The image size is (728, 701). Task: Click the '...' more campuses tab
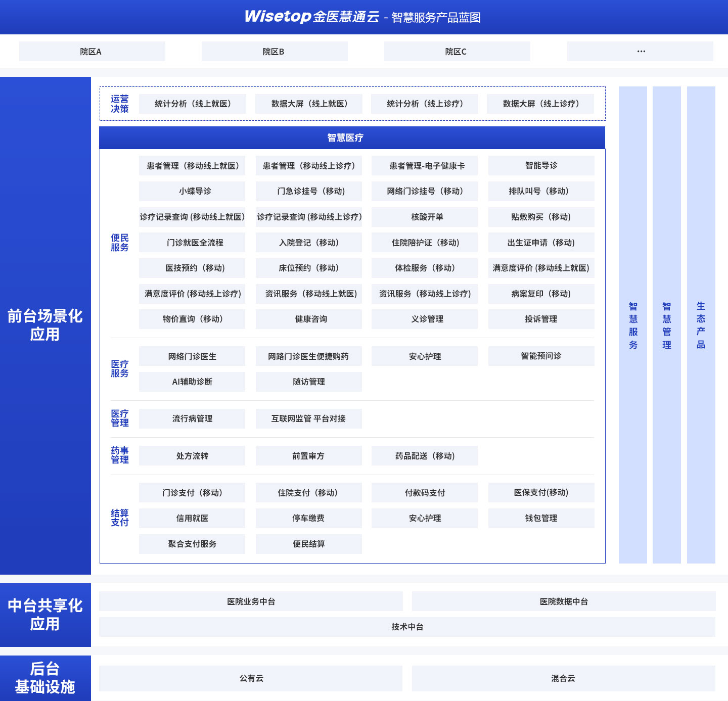[640, 52]
